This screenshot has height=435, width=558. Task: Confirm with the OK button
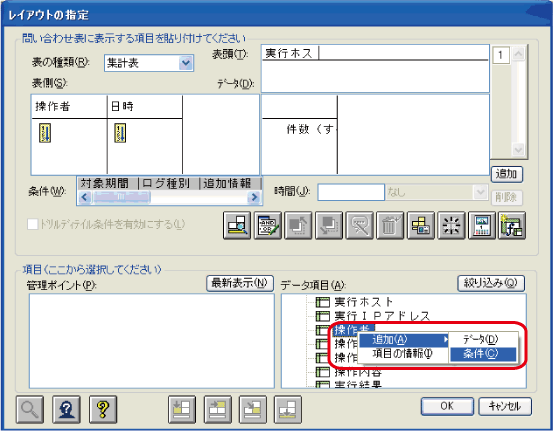(447, 407)
